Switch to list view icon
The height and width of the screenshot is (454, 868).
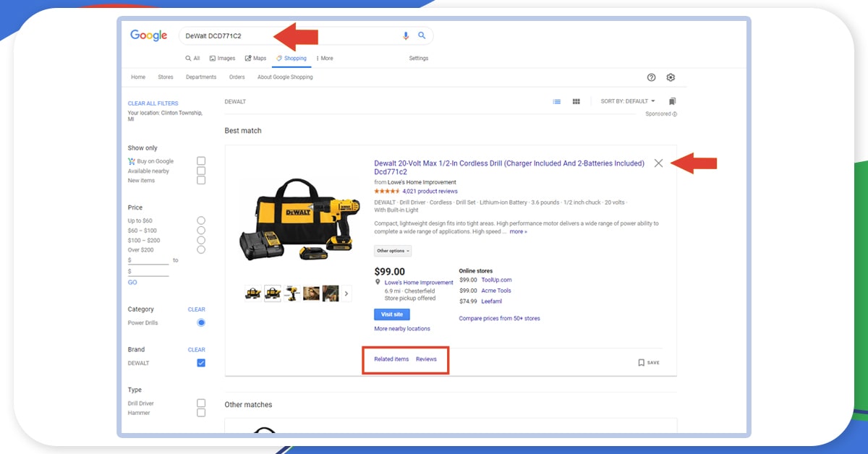557,102
